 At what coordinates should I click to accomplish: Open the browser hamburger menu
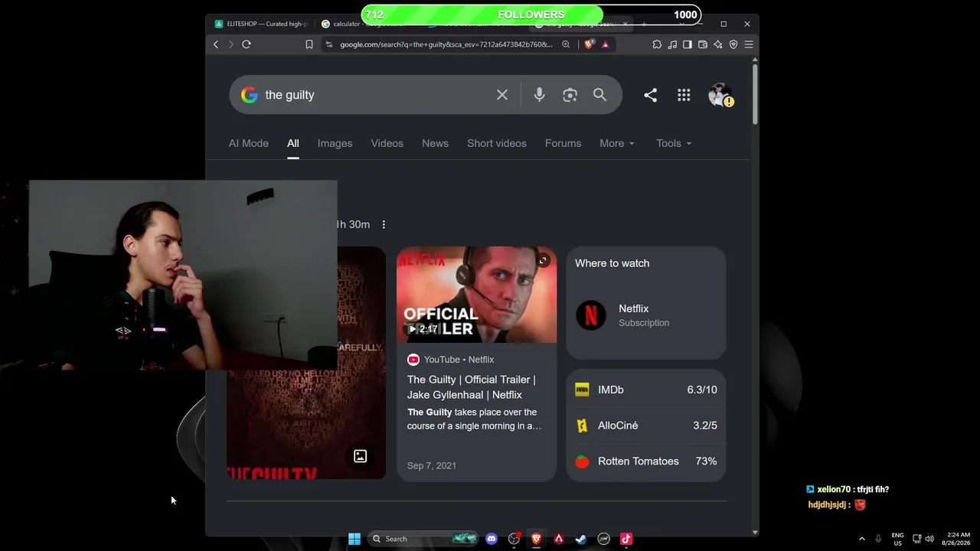coord(749,44)
